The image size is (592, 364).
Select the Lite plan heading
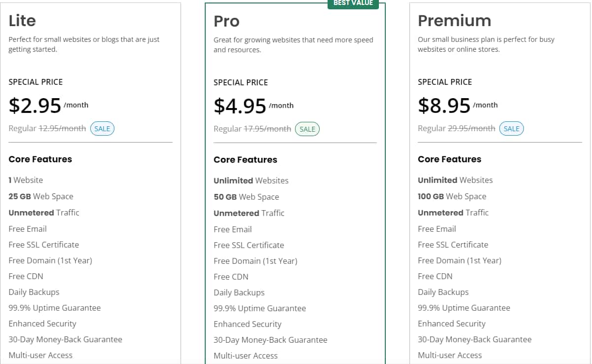(22, 21)
